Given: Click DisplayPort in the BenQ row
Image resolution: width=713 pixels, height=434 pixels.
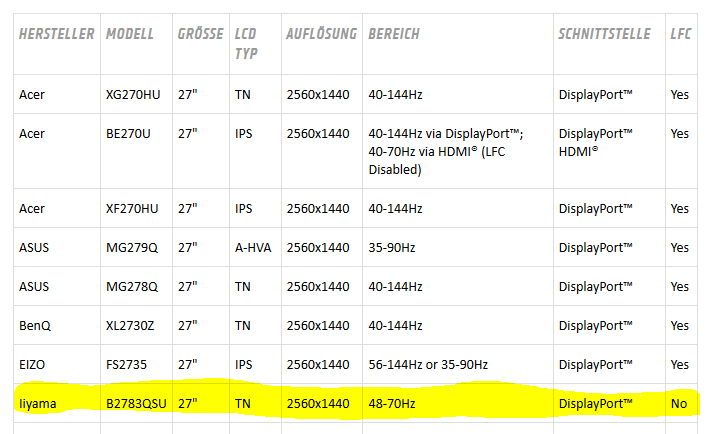Looking at the screenshot, I should (x=596, y=326).
